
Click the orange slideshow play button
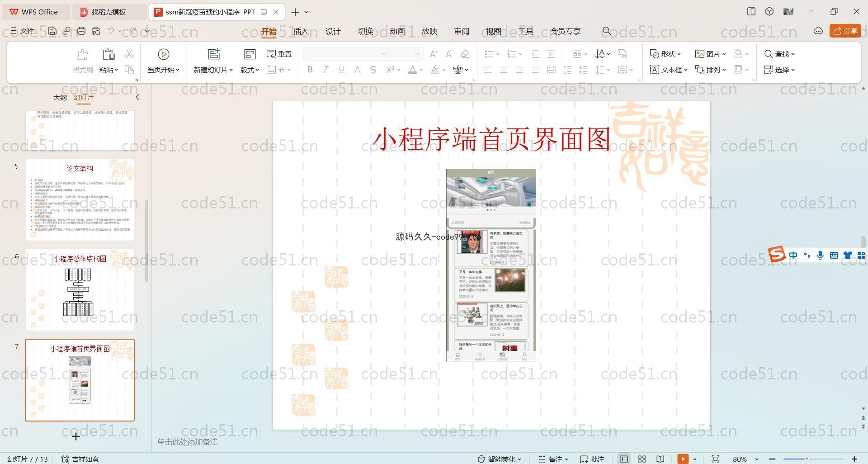coord(683,459)
